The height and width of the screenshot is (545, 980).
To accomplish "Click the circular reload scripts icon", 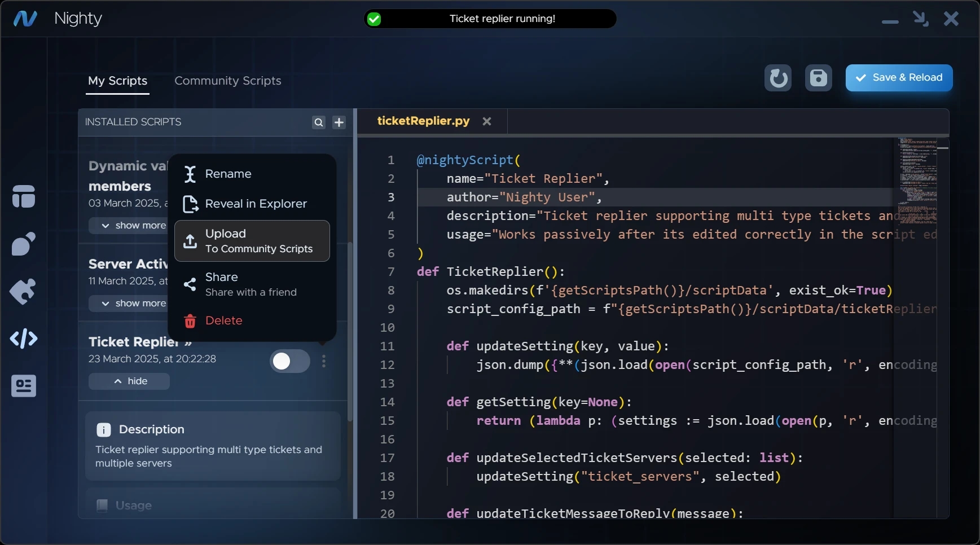I will (x=778, y=78).
